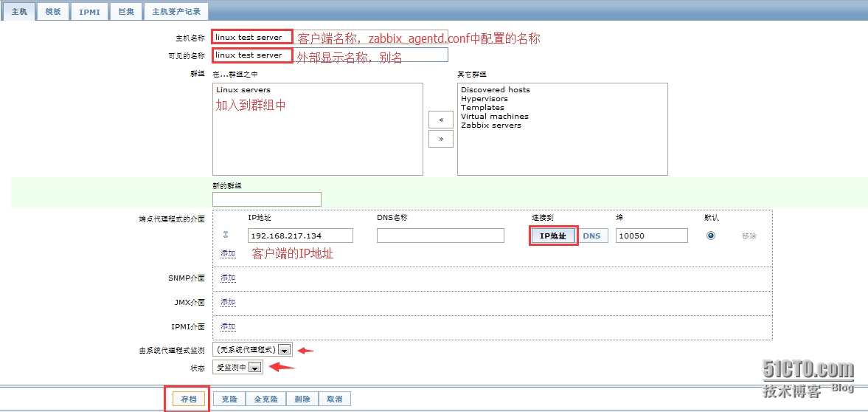Select the 默认 radio button
This screenshot has height=412, width=868.
point(711,236)
